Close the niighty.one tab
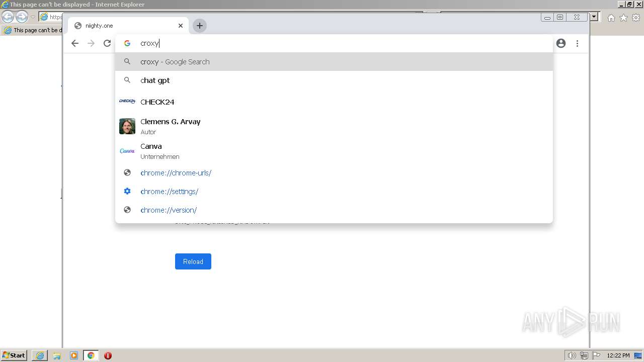 tap(181, 26)
